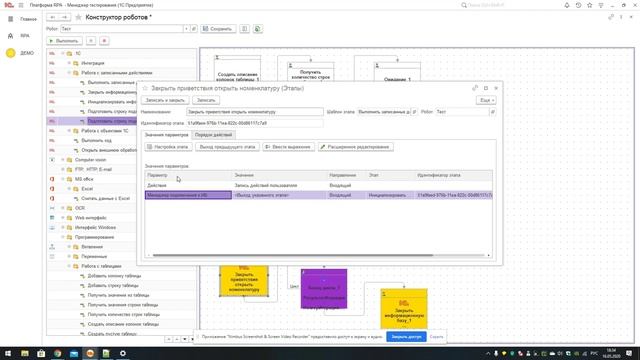Expand the Интеграция folder
640x360 pixels.
pyautogui.click(x=69, y=63)
